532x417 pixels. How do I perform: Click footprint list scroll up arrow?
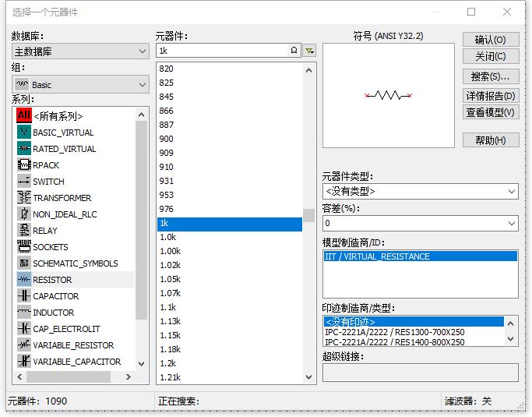(511, 323)
